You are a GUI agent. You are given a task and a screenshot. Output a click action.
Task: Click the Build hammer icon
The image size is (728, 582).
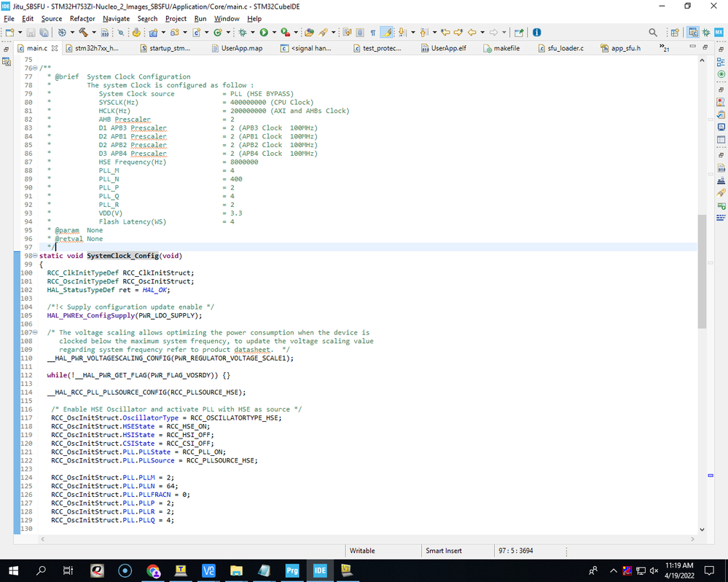coord(84,33)
